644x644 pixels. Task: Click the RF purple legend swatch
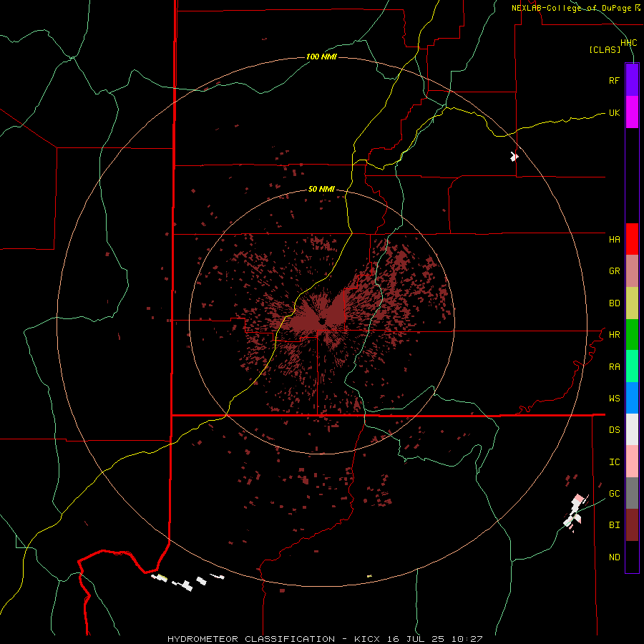pos(632,80)
